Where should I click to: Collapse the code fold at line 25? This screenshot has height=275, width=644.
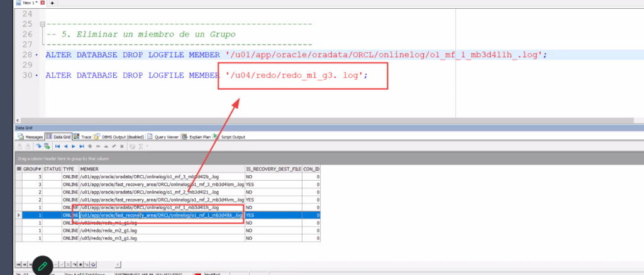click(x=42, y=24)
